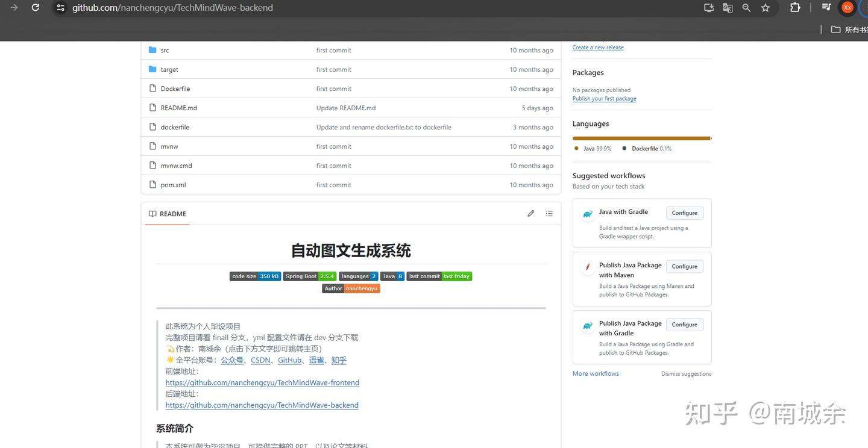Click the send-to-devices icon in toolbar
868x448 pixels.
pyautogui.click(x=708, y=7)
